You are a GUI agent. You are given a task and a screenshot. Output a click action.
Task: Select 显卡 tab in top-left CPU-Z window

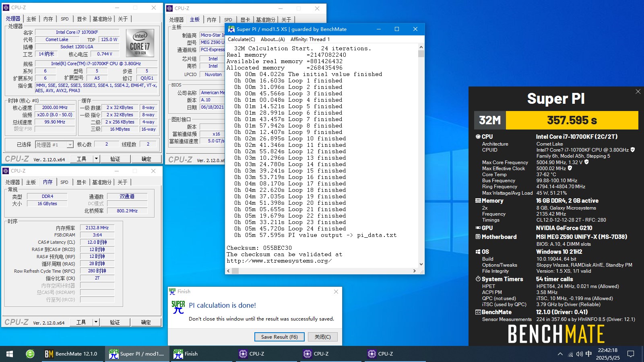pos(82,19)
